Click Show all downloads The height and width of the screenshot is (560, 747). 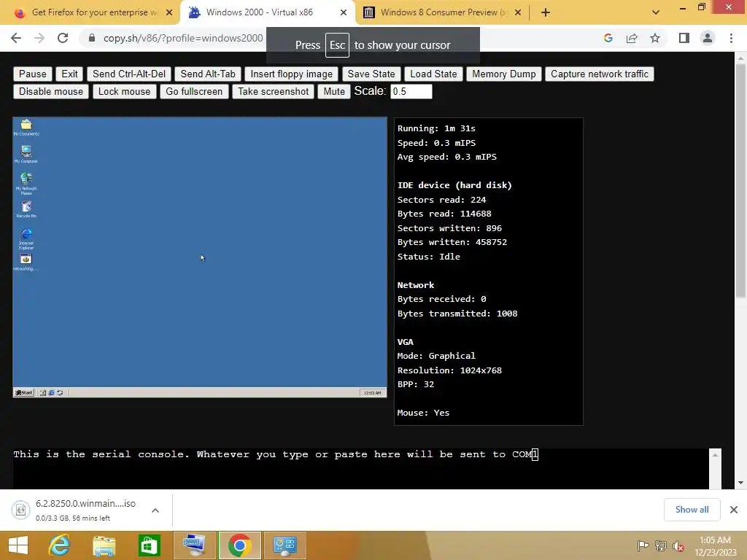[692, 510]
